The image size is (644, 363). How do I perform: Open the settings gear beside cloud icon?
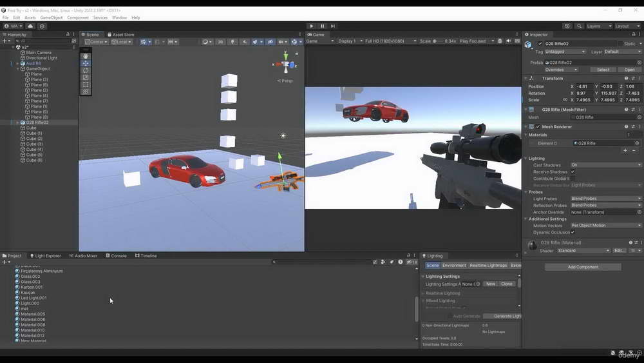click(x=42, y=26)
